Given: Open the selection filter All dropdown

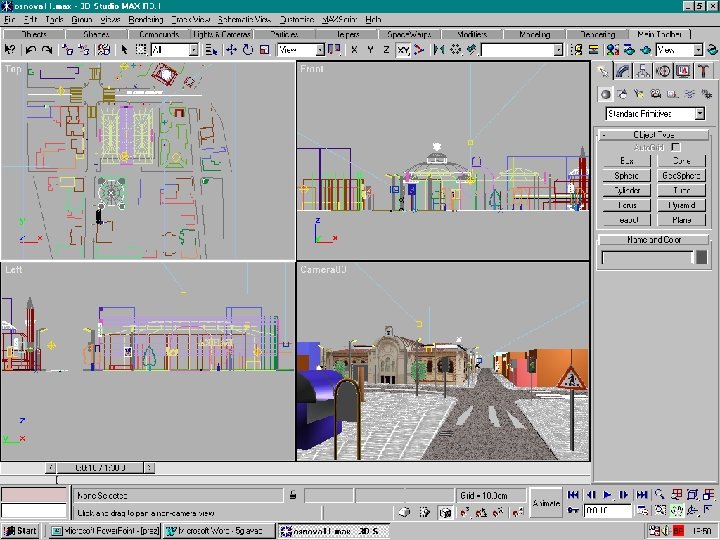Looking at the screenshot, I should click(192, 49).
